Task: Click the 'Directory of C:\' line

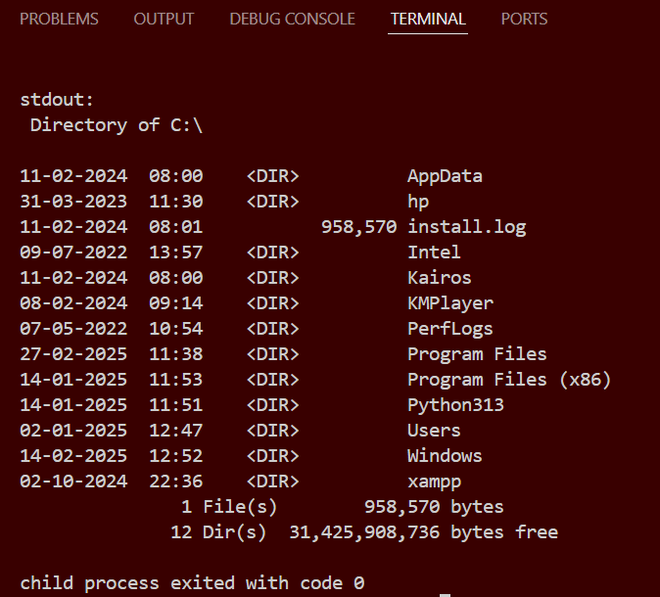Action: 117,125
